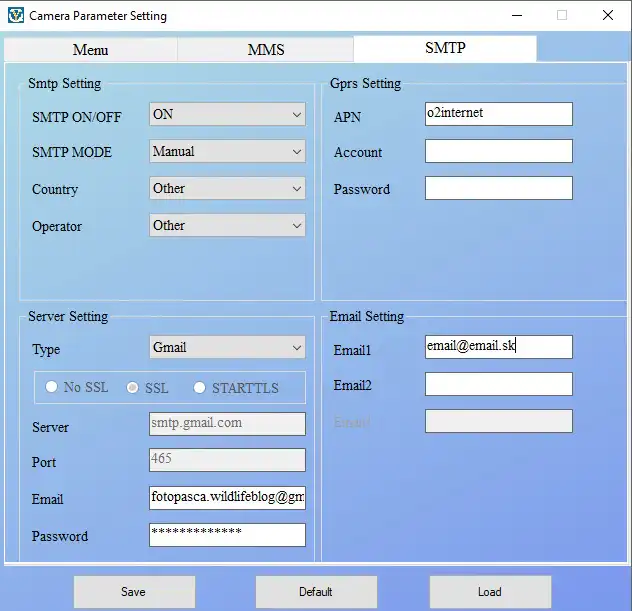The width and height of the screenshot is (632, 611).
Task: Choose the STARTTLS radio button
Action: [200, 388]
